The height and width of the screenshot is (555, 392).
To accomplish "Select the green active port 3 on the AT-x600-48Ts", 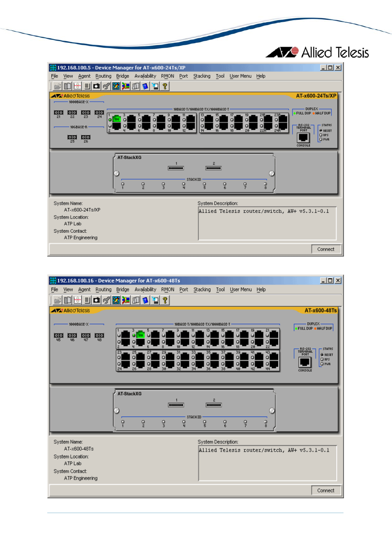I will coord(140,335).
